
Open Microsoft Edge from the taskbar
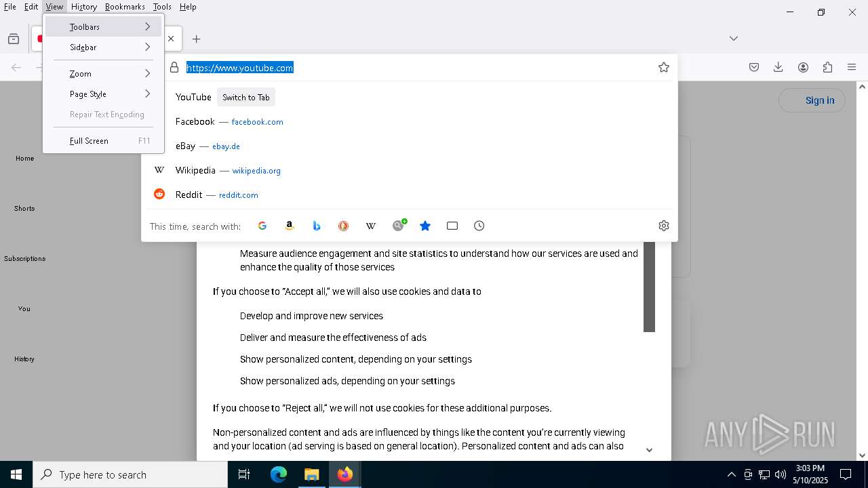279,474
